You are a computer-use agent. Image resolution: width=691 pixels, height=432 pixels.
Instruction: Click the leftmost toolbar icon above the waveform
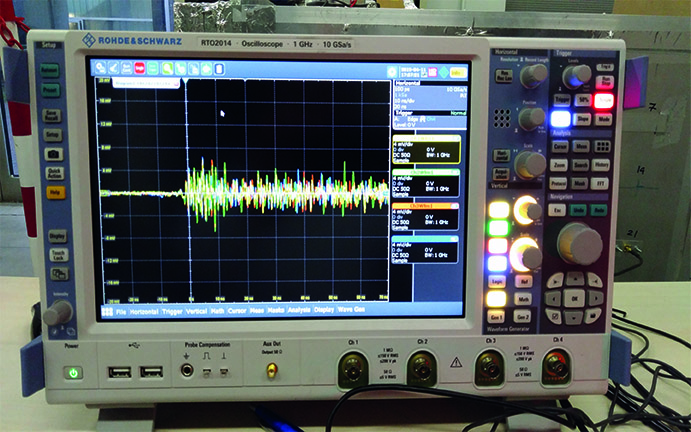click(100, 69)
